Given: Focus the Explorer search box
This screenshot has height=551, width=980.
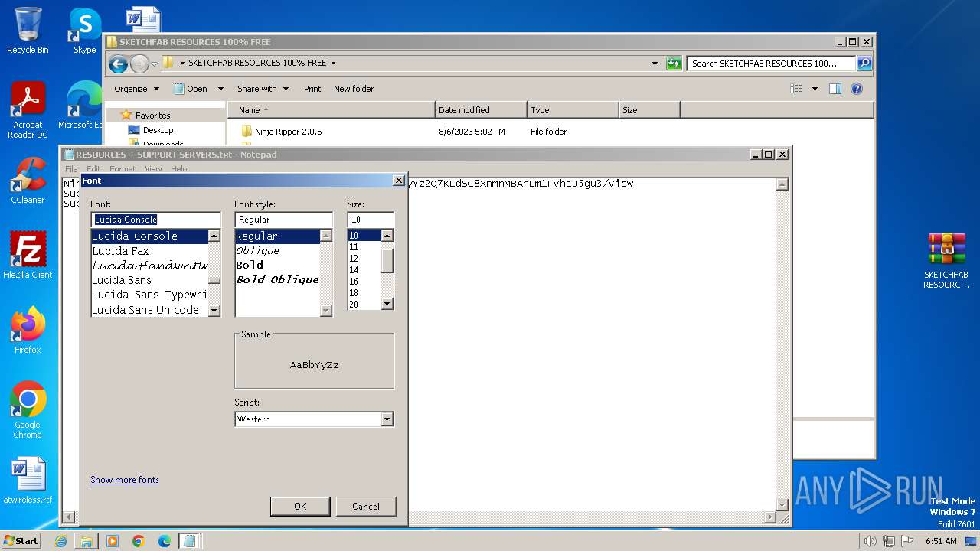Looking at the screenshot, I should click(x=772, y=64).
